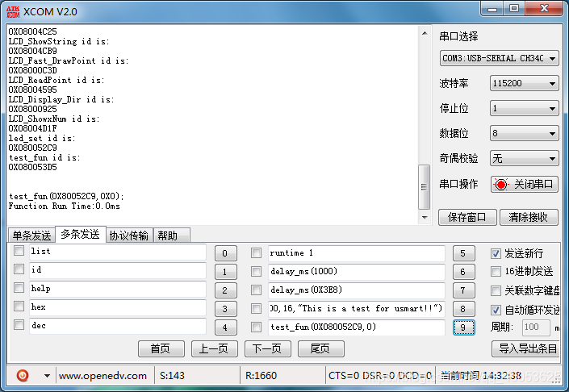Click the 'Function Run Time:0.0ms' output line
This screenshot has width=569, height=392.
65,206
